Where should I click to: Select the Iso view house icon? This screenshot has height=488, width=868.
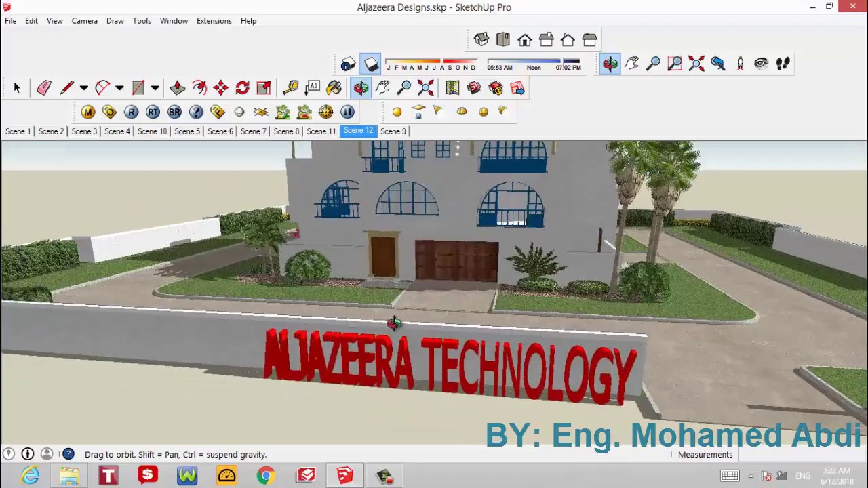[x=481, y=39]
